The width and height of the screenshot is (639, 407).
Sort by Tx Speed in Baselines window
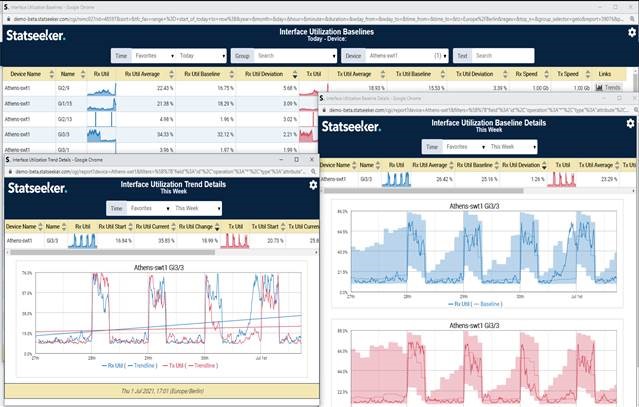coord(588,74)
